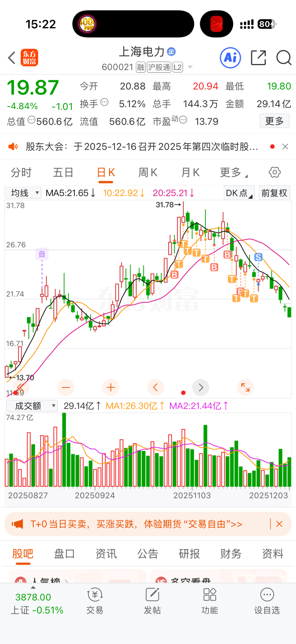Tap the L2 level tag

[178, 67]
